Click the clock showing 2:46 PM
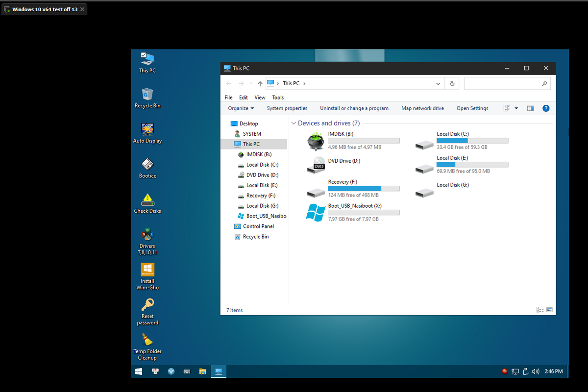The height and width of the screenshot is (392, 588). coord(554,371)
